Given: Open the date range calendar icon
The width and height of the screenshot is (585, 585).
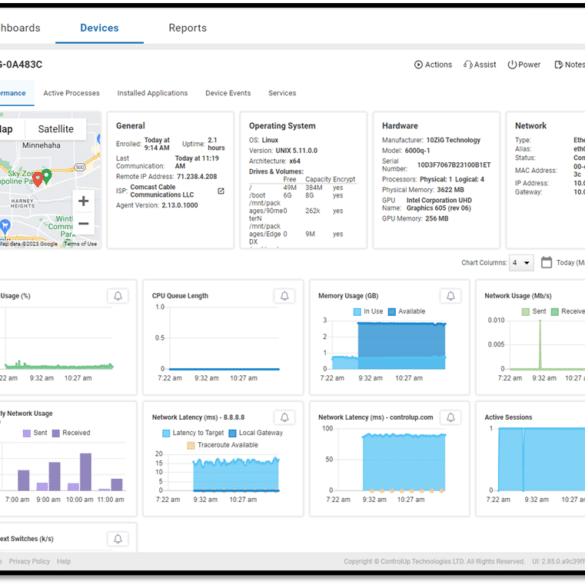Looking at the screenshot, I should click(546, 262).
